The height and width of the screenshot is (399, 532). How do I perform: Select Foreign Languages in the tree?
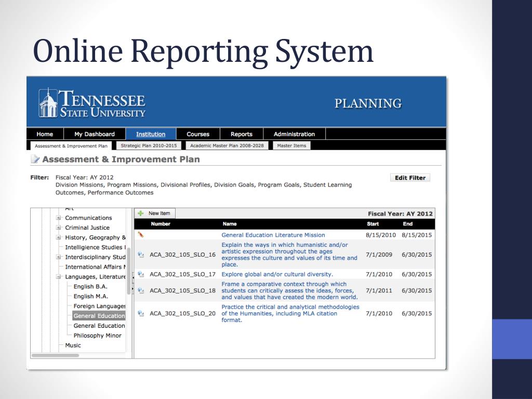click(x=99, y=306)
